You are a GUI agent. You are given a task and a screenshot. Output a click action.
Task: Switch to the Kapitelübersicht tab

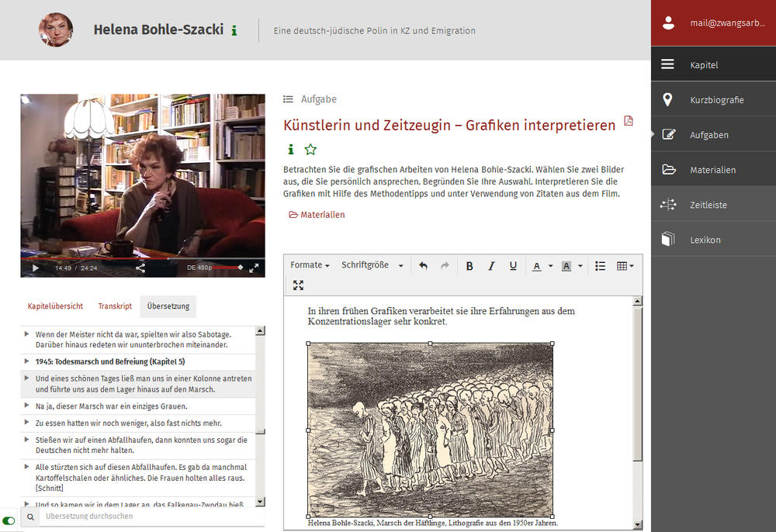tap(55, 306)
